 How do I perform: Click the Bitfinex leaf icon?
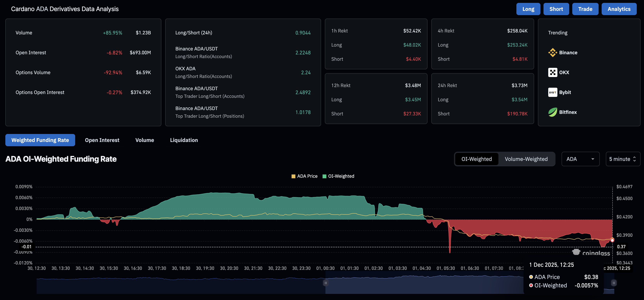pos(552,112)
